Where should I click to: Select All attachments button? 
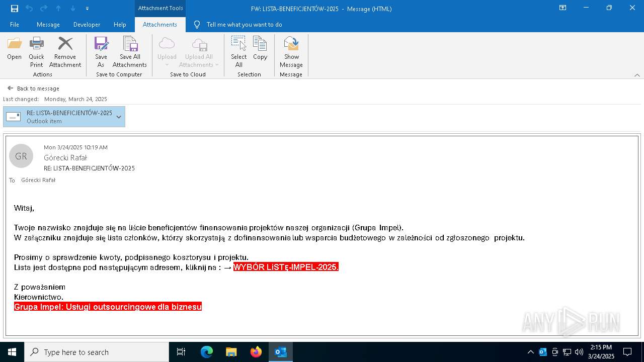point(239,52)
